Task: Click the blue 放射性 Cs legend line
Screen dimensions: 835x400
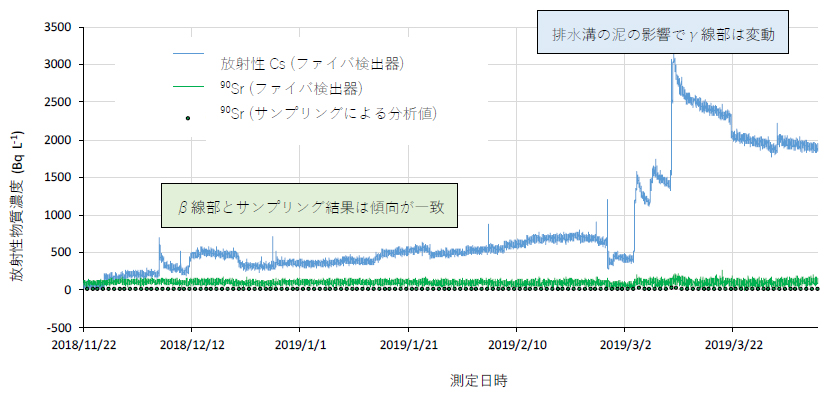Action: click(189, 53)
